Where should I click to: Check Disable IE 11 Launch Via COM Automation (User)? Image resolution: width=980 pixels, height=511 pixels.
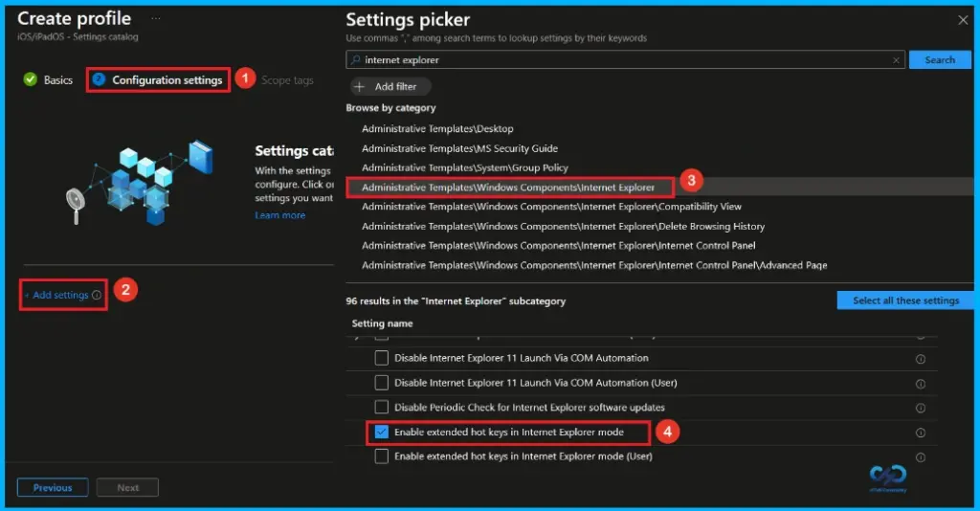click(381, 383)
